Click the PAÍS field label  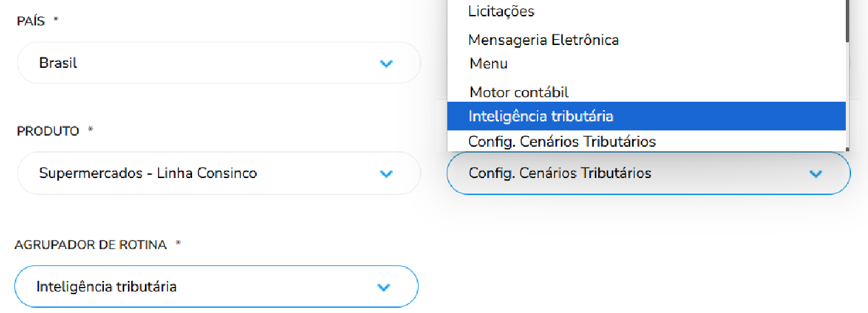tap(31, 21)
